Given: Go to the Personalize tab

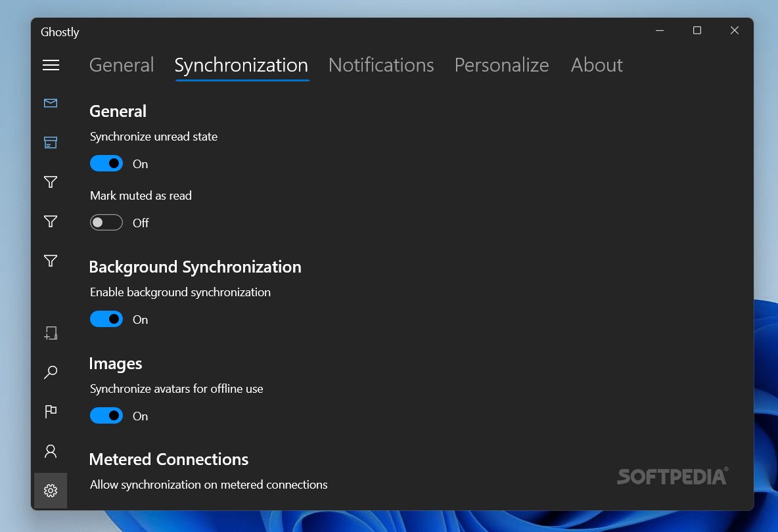Looking at the screenshot, I should pos(501,65).
